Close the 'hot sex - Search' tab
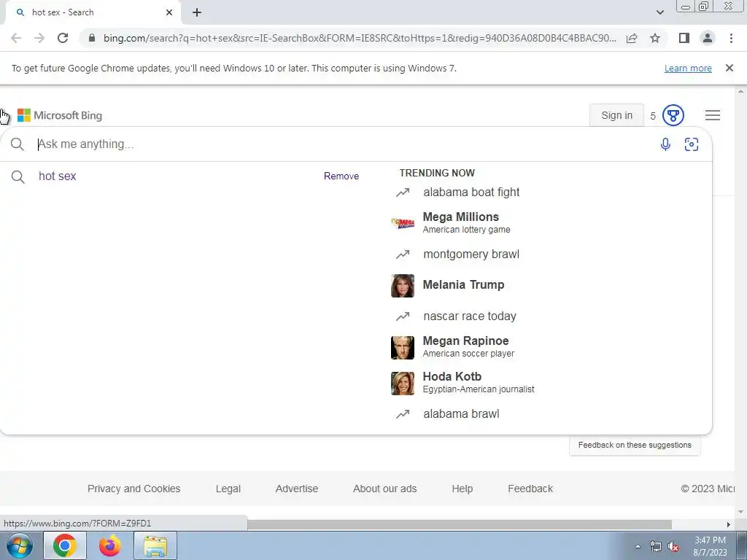The width and height of the screenshot is (747, 560). point(169,12)
